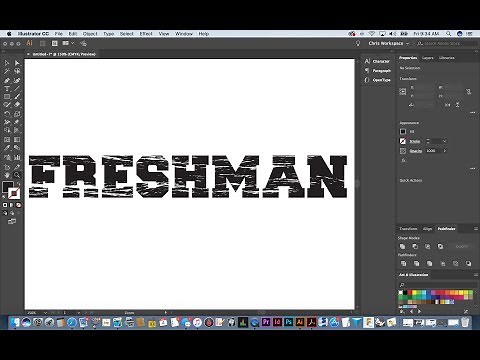The height and width of the screenshot is (360, 480).
Task: Select the Eraser tool
Action: pyautogui.click(x=17, y=105)
